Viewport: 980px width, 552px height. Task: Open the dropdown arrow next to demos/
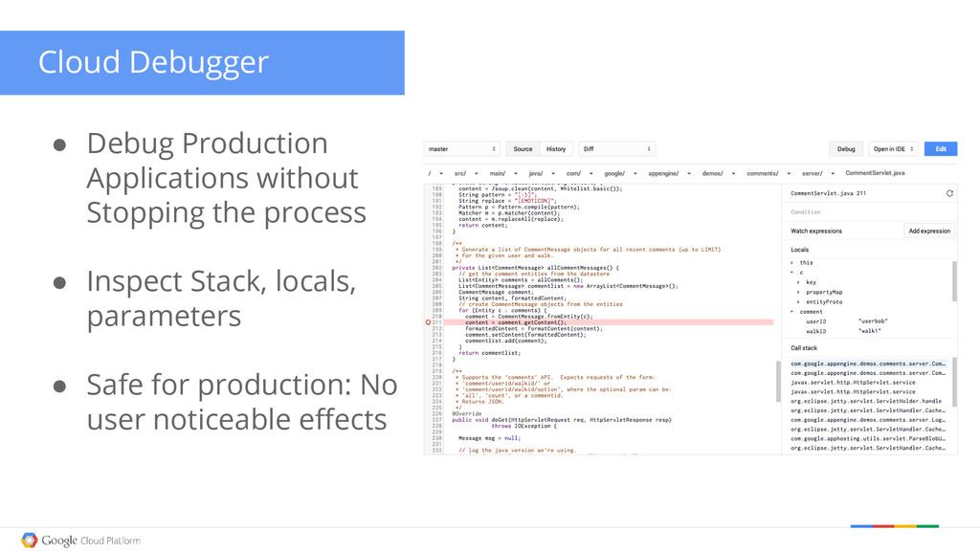pos(733,173)
